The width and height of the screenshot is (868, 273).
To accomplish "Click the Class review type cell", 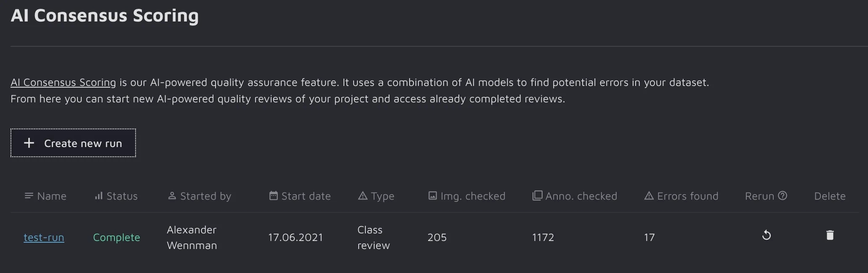I will 373,238.
